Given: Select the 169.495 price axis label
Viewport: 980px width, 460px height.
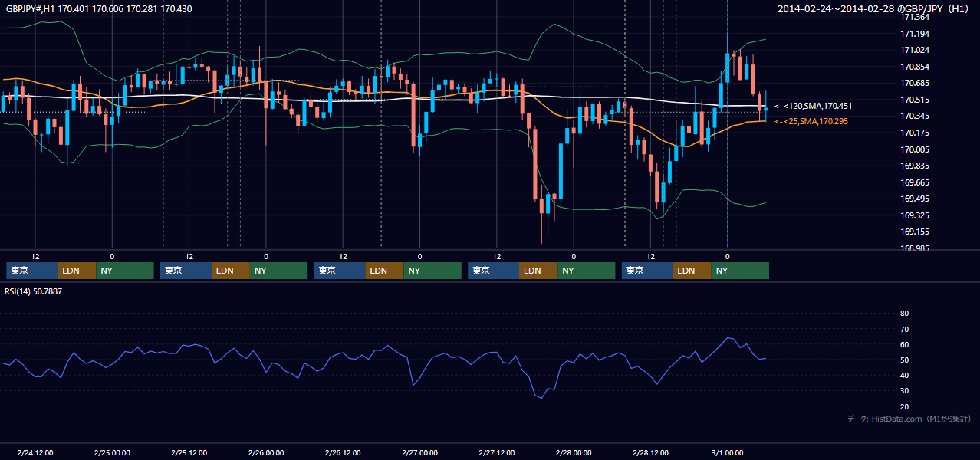Looking at the screenshot, I should click(x=915, y=199).
